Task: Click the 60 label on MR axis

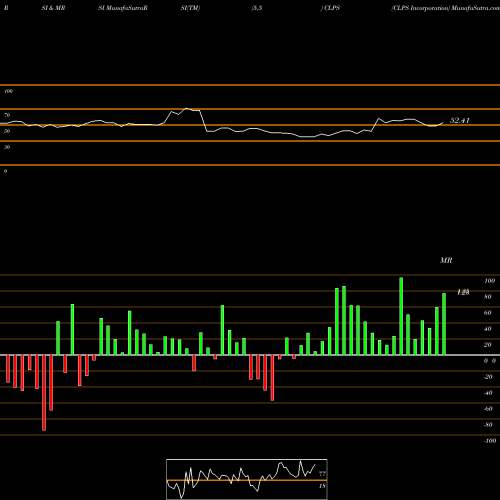Action: pyautogui.click(x=488, y=313)
